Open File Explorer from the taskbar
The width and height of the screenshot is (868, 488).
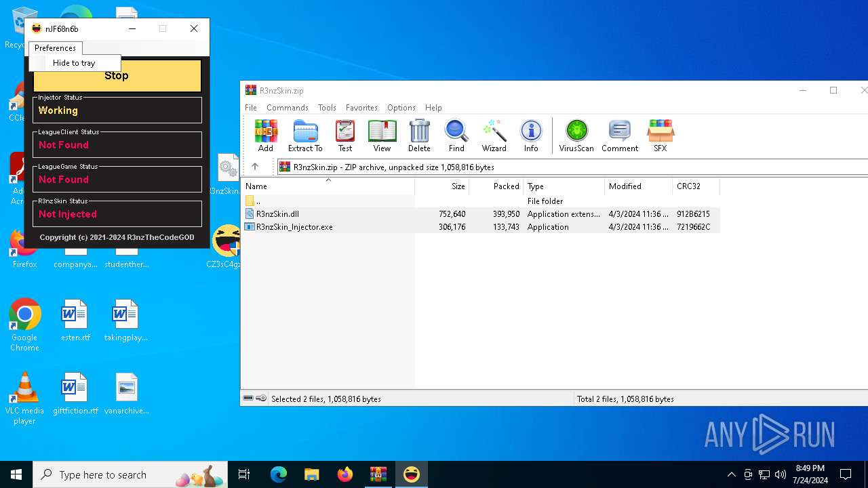pos(312,474)
